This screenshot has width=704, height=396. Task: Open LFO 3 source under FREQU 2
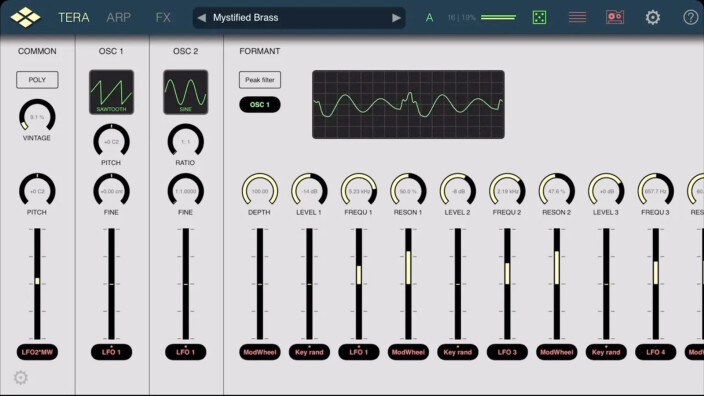[x=507, y=352]
